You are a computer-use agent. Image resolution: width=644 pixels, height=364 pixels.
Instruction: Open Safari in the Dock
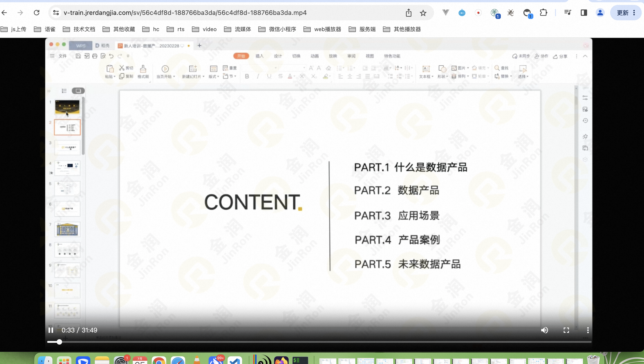coord(178,360)
